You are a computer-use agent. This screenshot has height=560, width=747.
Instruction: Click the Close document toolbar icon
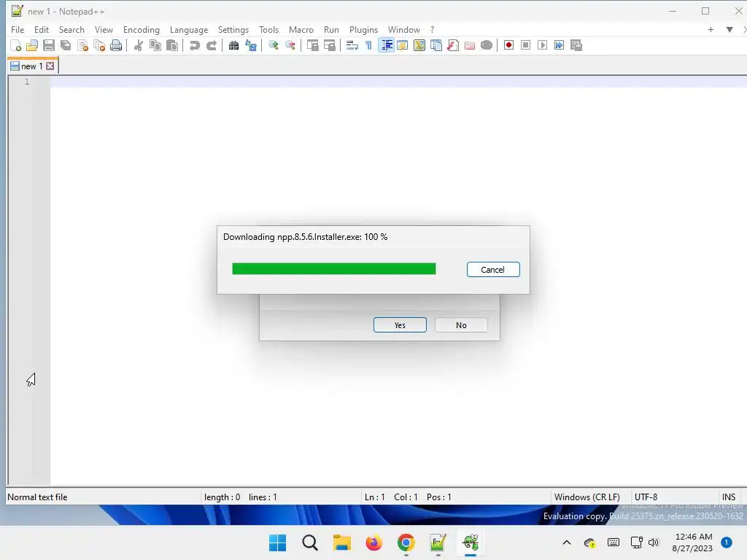(82, 45)
